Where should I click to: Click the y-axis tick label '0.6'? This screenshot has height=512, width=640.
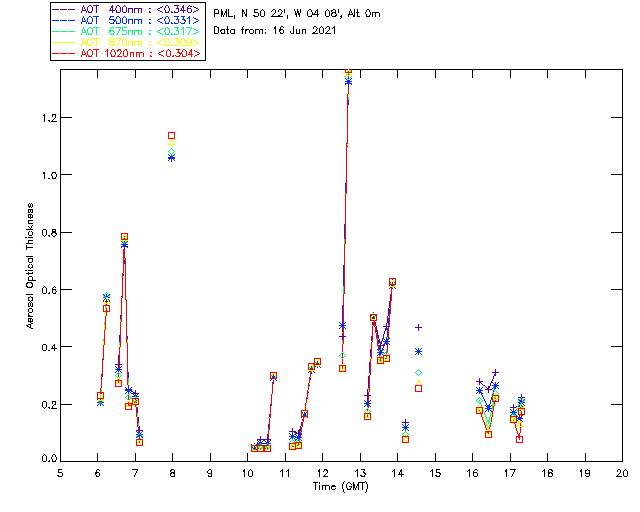click(x=49, y=290)
